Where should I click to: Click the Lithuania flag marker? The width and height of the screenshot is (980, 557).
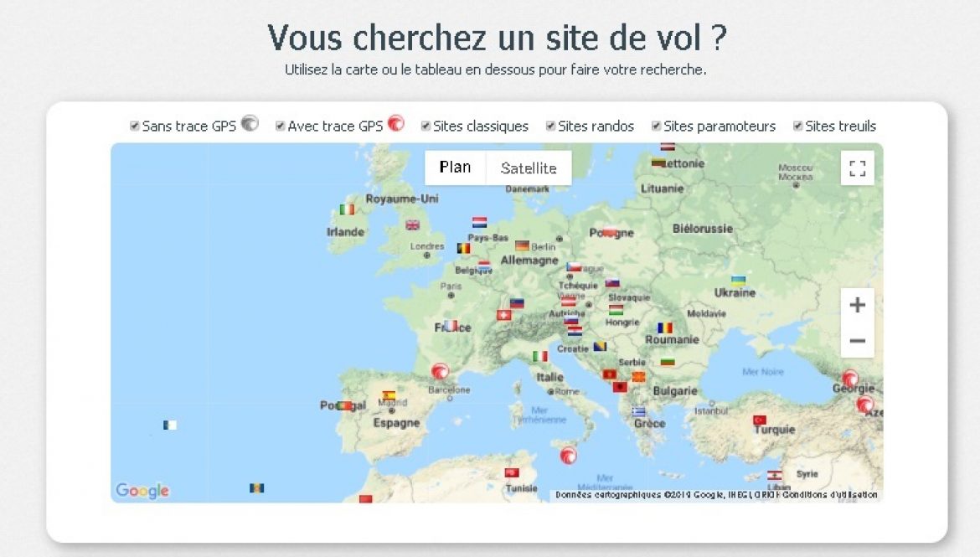658,163
